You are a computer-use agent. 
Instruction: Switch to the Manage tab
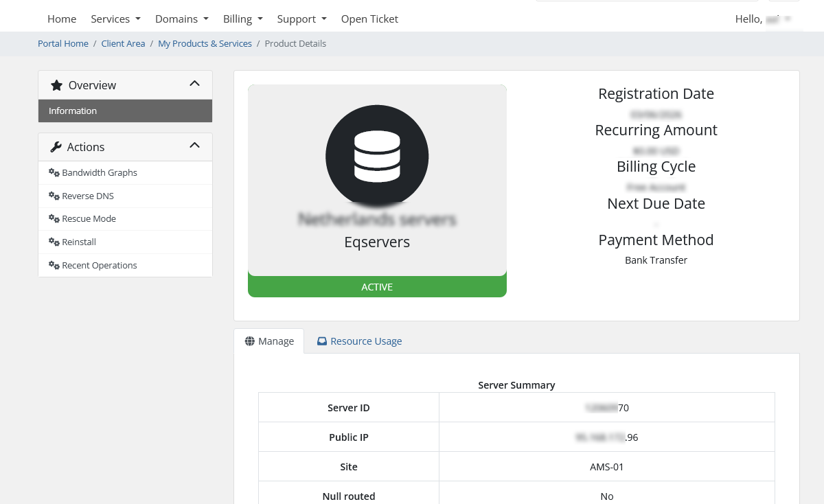(269, 341)
